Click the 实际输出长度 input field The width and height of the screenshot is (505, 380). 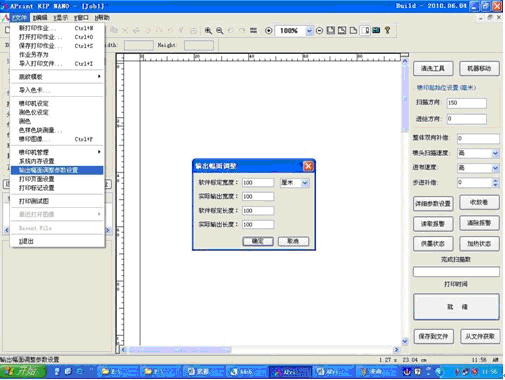(x=258, y=225)
